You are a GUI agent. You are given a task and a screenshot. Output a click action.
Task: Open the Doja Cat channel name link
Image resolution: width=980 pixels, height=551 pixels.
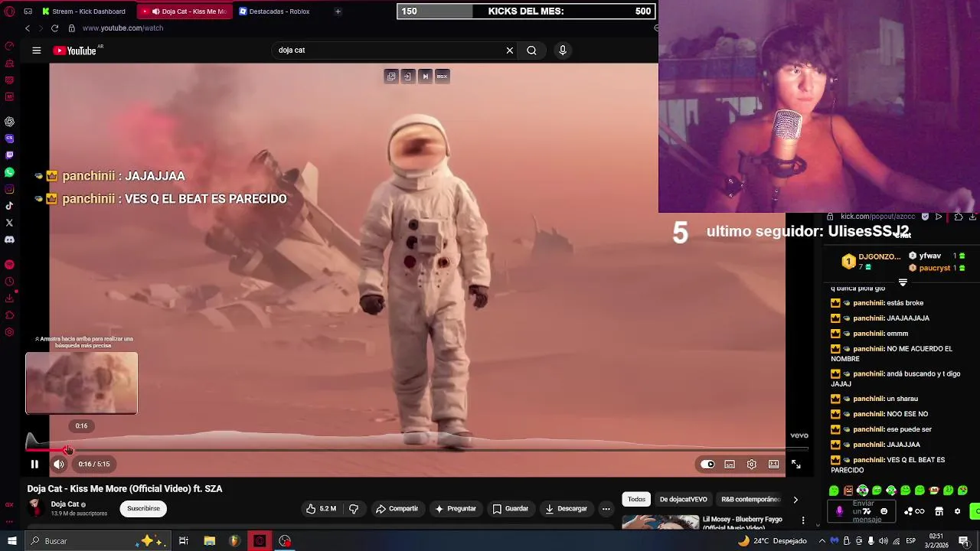[65, 504]
